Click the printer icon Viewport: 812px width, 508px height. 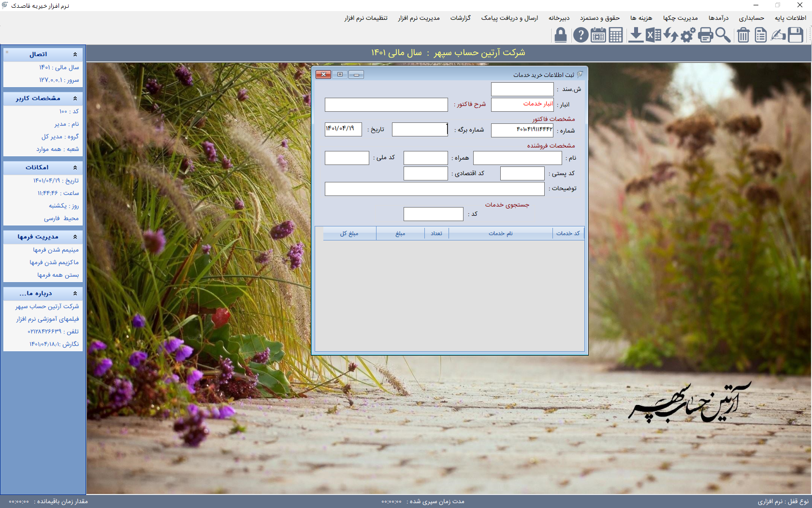(706, 35)
